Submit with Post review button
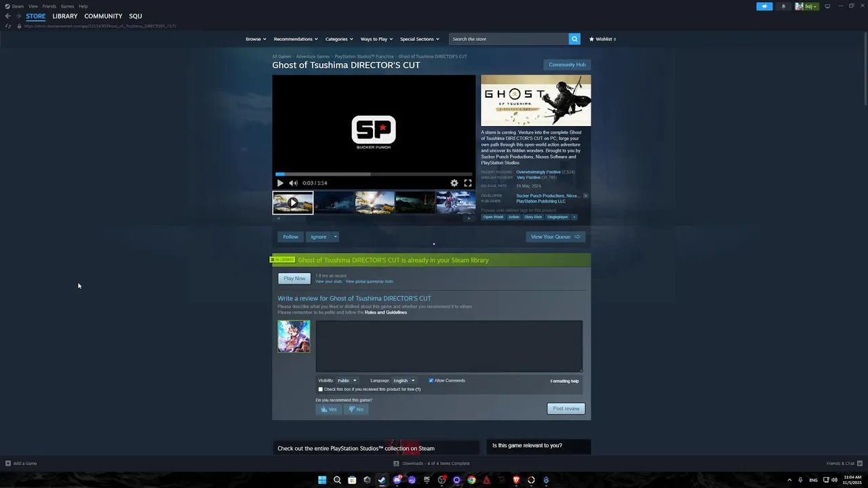 click(566, 409)
